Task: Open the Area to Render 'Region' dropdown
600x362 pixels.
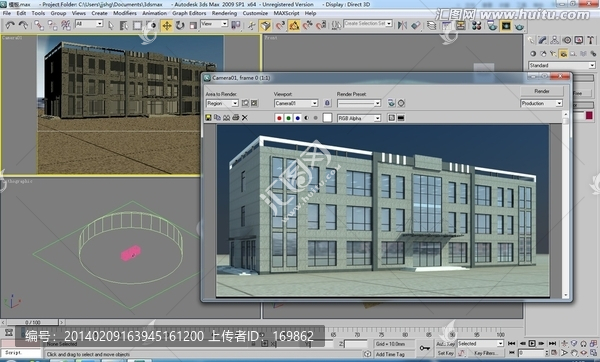Action: [222, 103]
